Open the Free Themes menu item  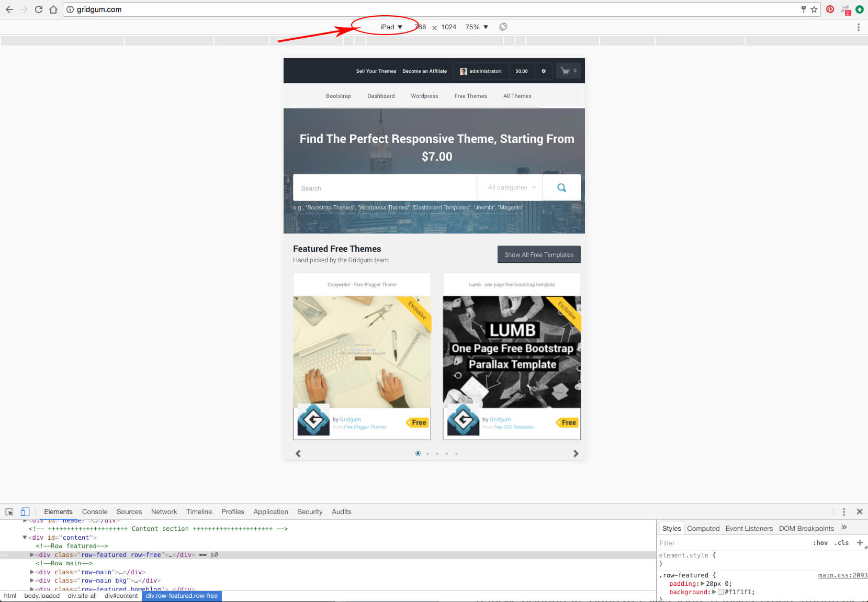[x=470, y=96]
